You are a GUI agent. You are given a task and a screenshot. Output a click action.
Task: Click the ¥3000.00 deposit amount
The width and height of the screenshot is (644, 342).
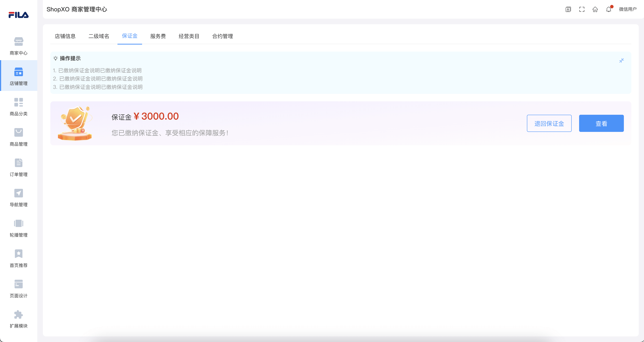(156, 116)
